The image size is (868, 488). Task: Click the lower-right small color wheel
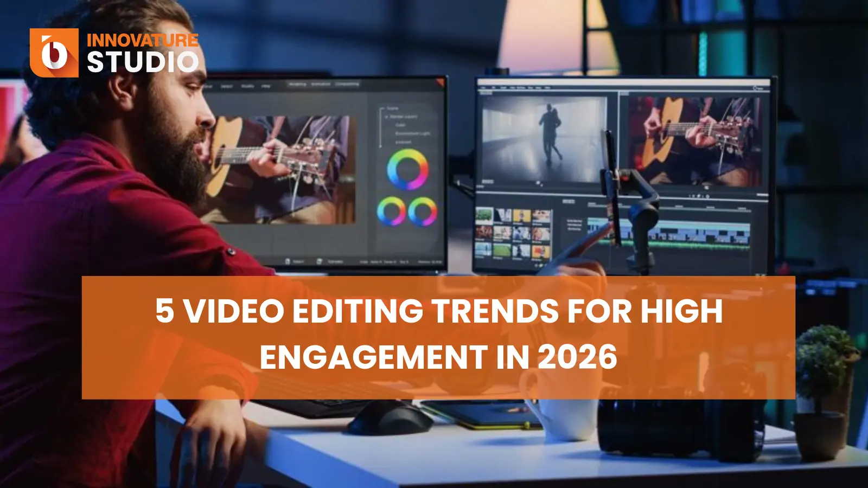[x=423, y=211]
